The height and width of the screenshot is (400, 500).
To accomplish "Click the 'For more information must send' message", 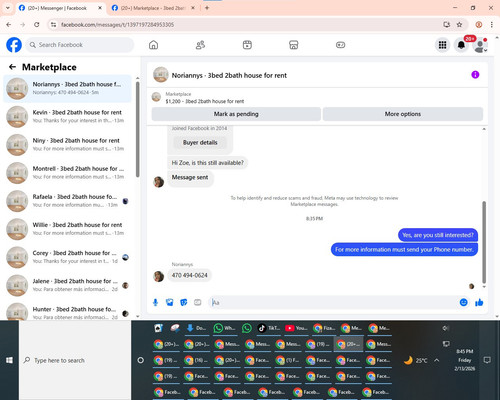I will (x=404, y=250).
